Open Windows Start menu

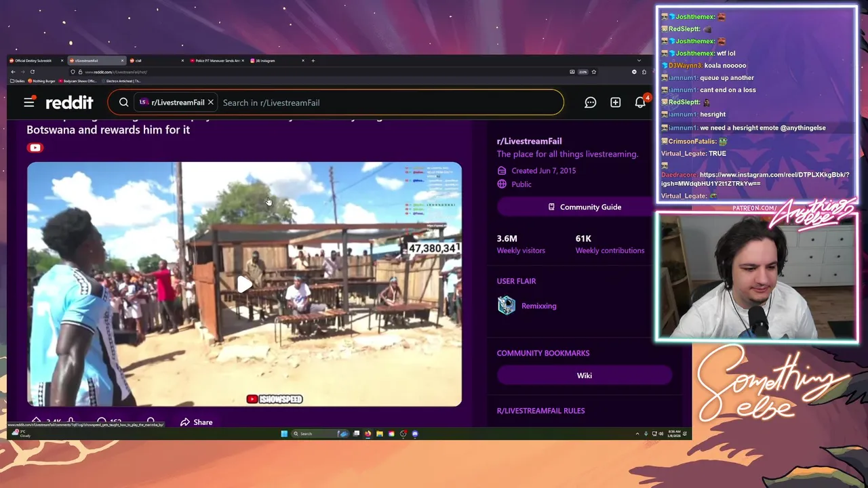[x=284, y=434]
